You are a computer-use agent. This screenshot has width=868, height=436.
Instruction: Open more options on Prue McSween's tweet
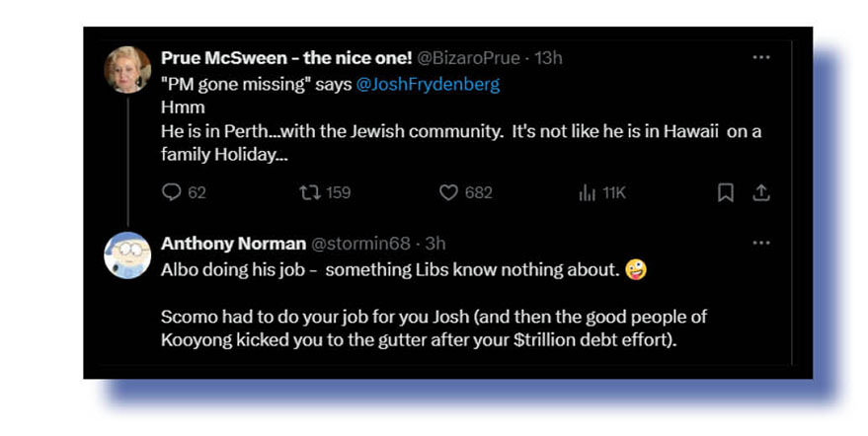coord(760,58)
